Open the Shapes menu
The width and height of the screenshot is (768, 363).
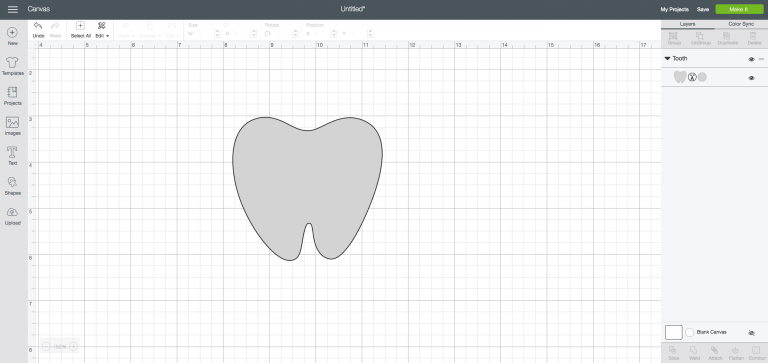tap(13, 186)
